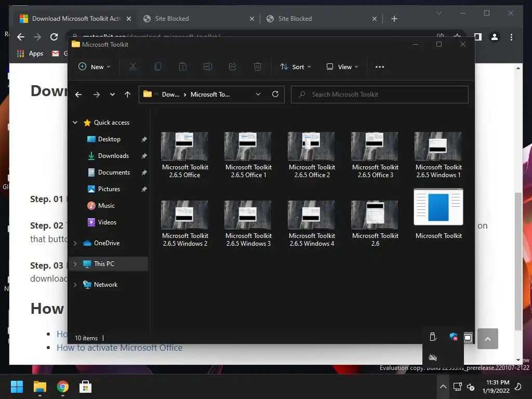The height and width of the screenshot is (399, 532).
Task: Click the Search Microsoft Toolkit field
Action: coord(380,95)
